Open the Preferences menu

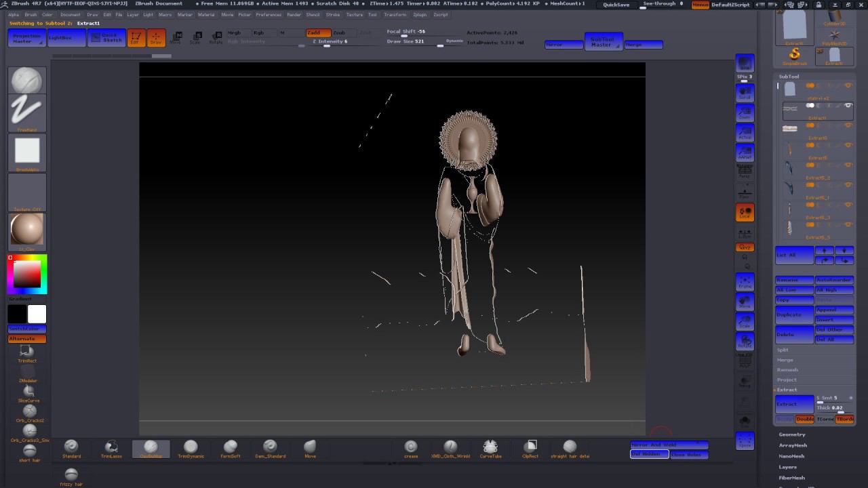268,14
